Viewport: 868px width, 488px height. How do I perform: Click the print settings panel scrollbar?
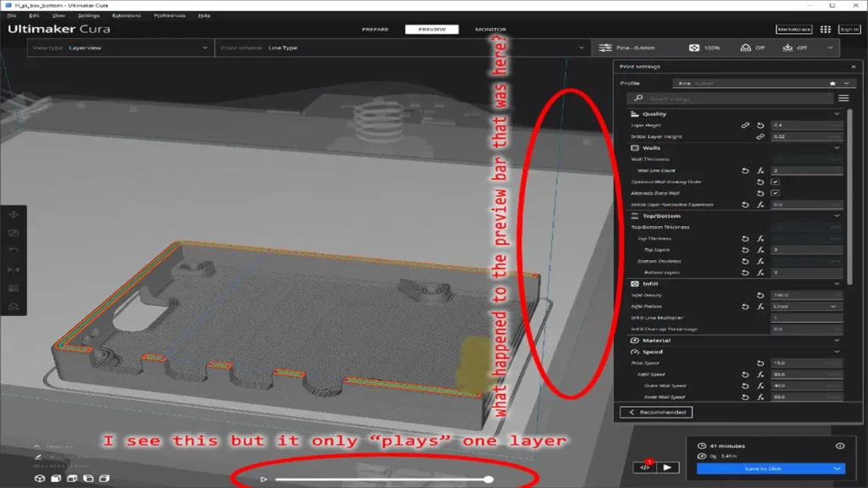coord(849,197)
